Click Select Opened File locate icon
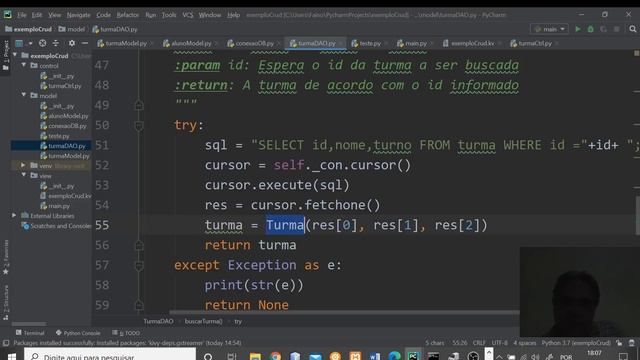 [42, 43]
